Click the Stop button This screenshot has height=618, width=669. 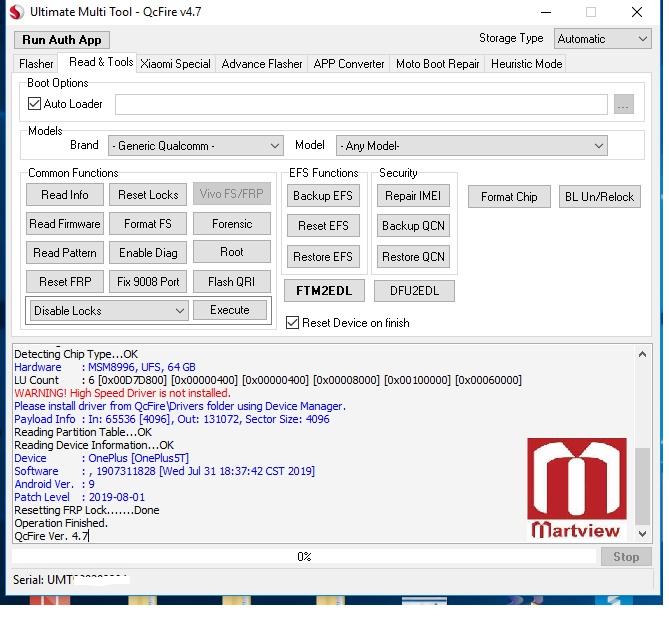626,557
